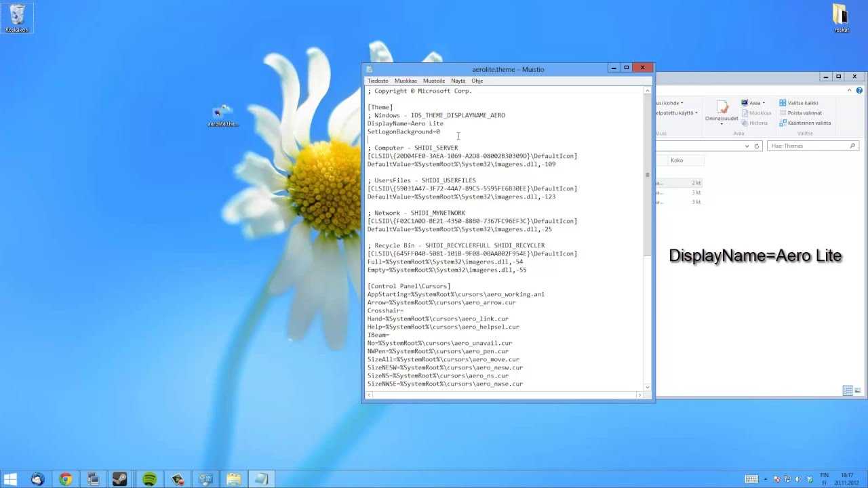
Task: Open Steam from the taskbar
Action: tap(121, 479)
